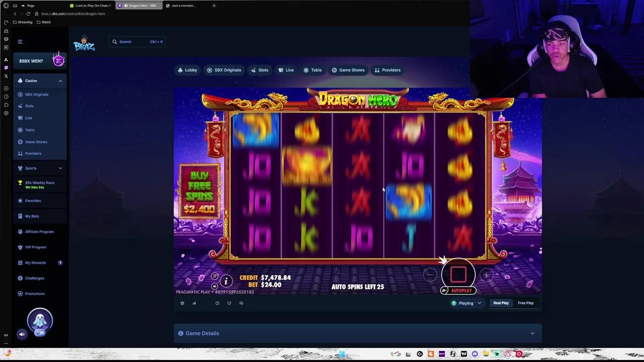Screen dimensions: 644x362
Task: Open the Streaming bookmarks folder
Action: pyautogui.click(x=23, y=22)
